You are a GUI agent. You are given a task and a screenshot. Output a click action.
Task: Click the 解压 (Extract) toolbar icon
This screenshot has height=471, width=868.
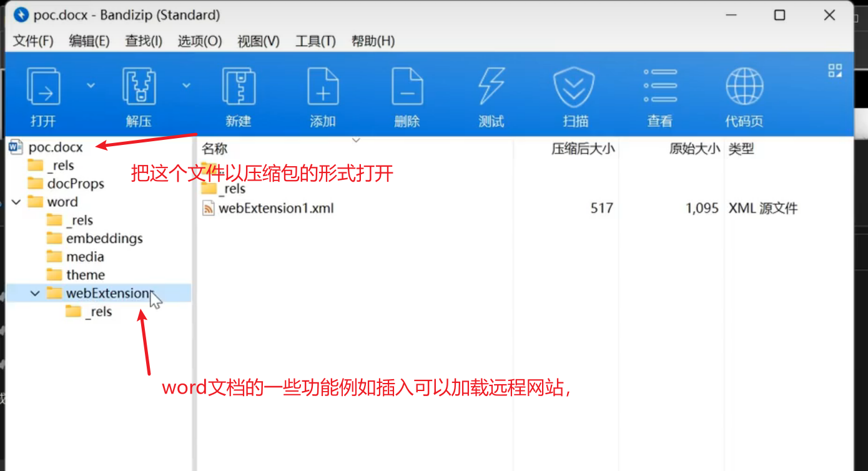pos(139,87)
